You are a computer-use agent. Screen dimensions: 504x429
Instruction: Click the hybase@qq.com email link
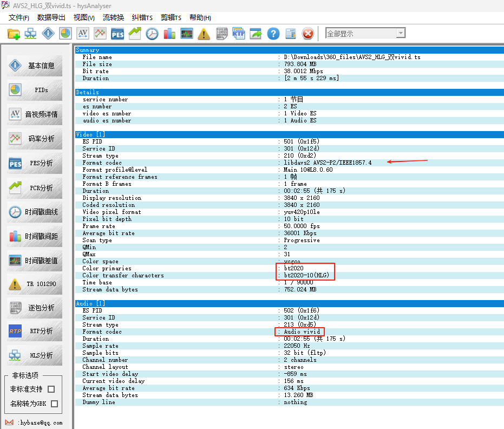point(41,422)
